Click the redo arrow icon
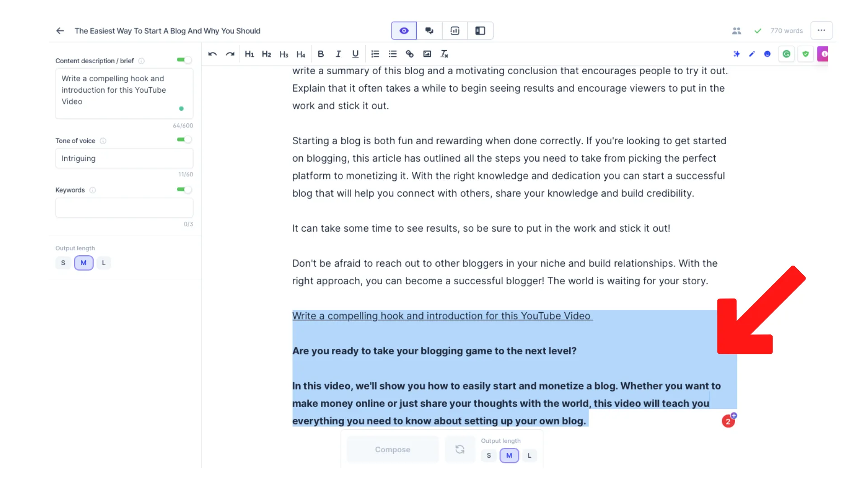This screenshot has height=488, width=868. click(230, 54)
